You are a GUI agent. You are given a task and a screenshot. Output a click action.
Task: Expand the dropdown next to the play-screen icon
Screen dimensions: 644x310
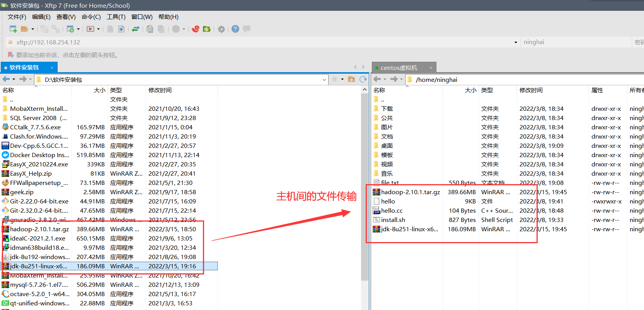click(99, 29)
